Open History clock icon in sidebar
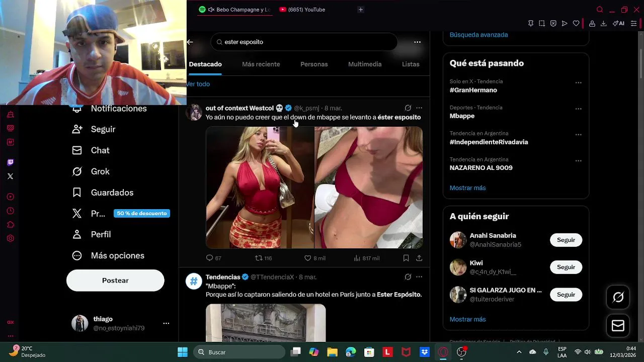This screenshot has width=644, height=362. 10,211
